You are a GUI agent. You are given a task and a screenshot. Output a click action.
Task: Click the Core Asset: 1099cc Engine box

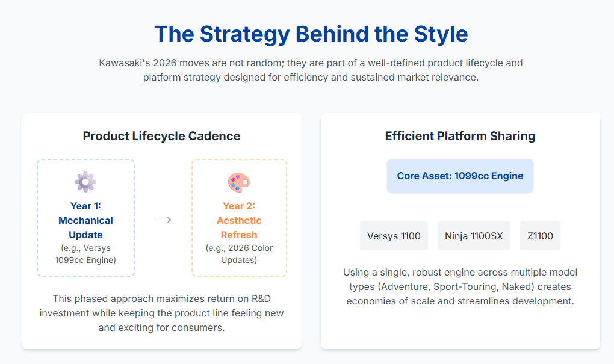(460, 176)
